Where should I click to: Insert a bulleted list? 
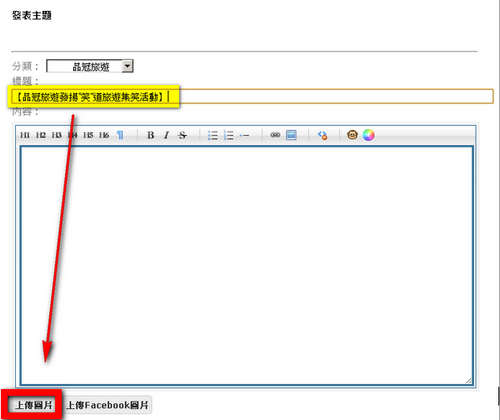tap(213, 135)
